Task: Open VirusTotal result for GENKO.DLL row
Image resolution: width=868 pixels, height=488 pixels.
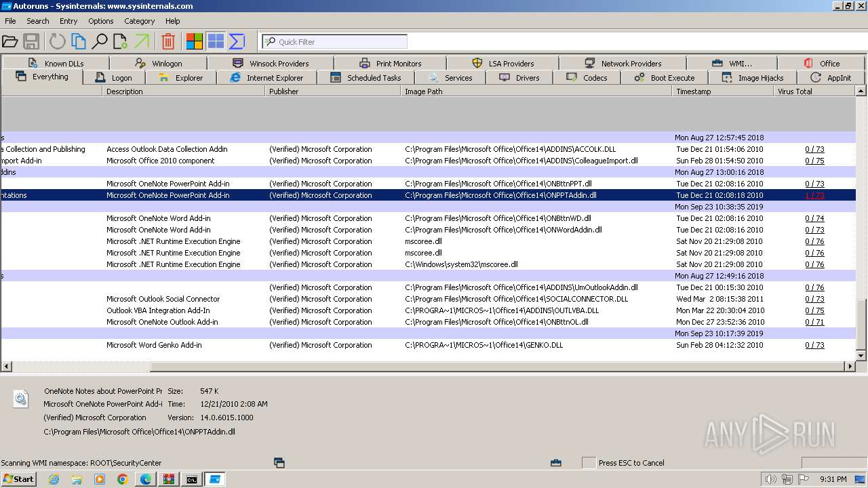Action: [814, 345]
